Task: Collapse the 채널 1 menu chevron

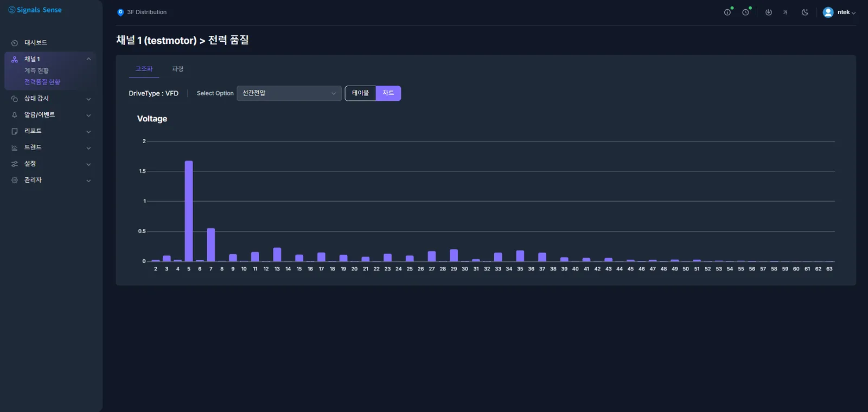Action: [x=88, y=59]
